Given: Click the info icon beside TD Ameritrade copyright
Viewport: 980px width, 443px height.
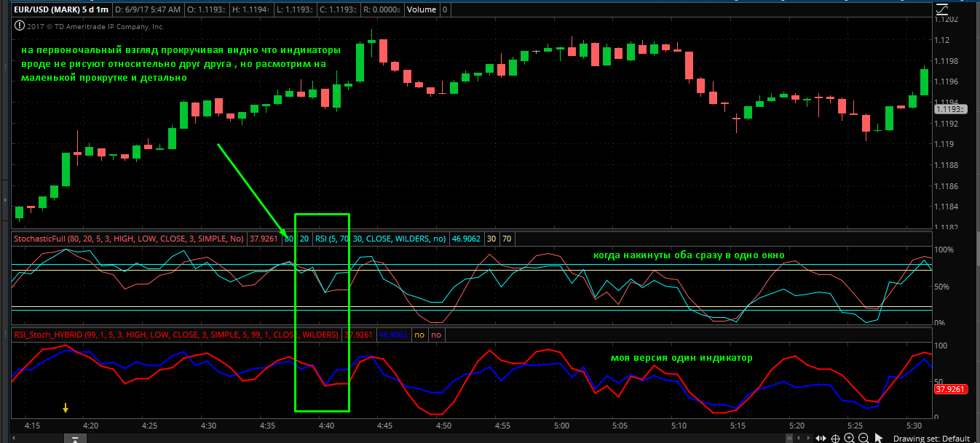Looking at the screenshot, I should [18, 26].
